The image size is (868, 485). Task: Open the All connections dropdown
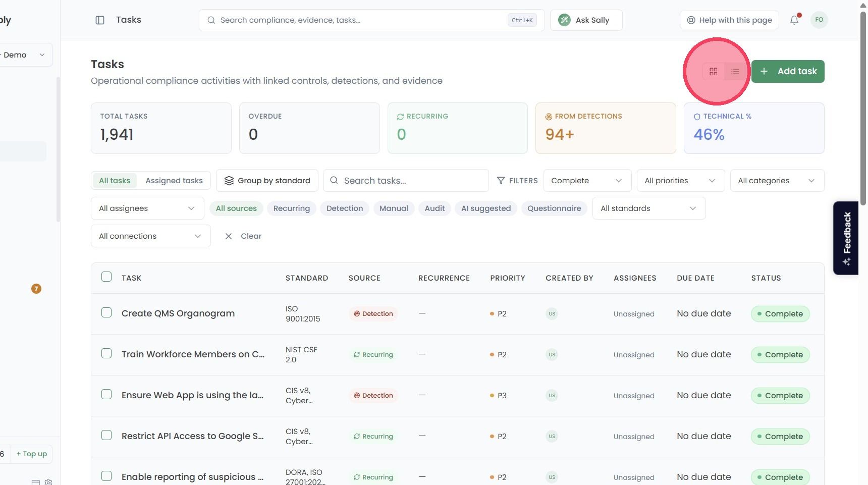[x=151, y=236]
